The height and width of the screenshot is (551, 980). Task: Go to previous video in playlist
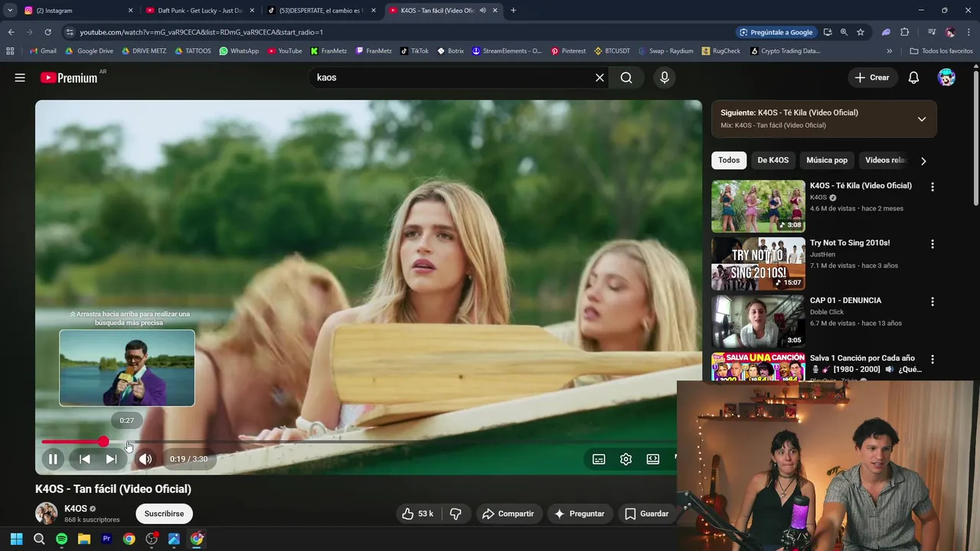pyautogui.click(x=85, y=459)
